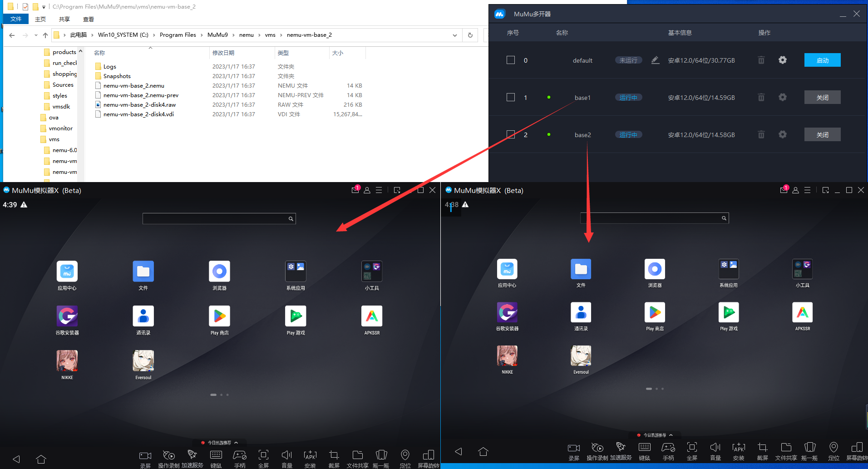
Task: Toggle the File Explorer title bar checkbox icon
Action: pyautogui.click(x=25, y=7)
